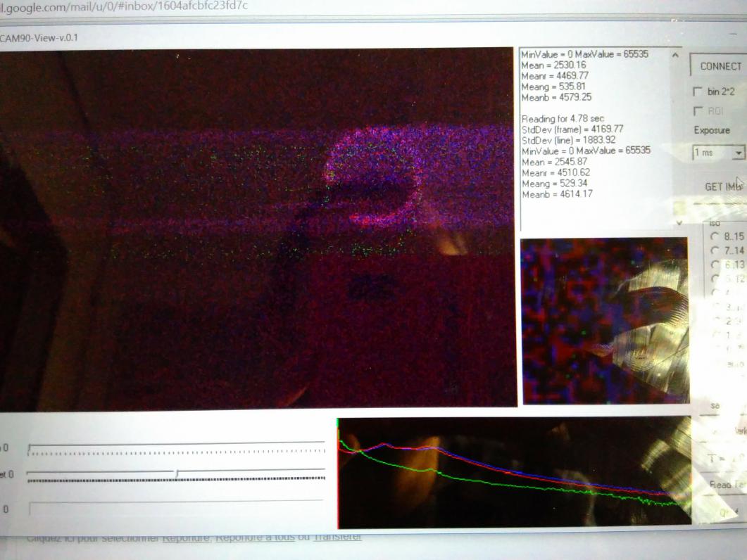
Task: Click the downward arrow of the statistics log scrollbar
Action: [x=679, y=222]
